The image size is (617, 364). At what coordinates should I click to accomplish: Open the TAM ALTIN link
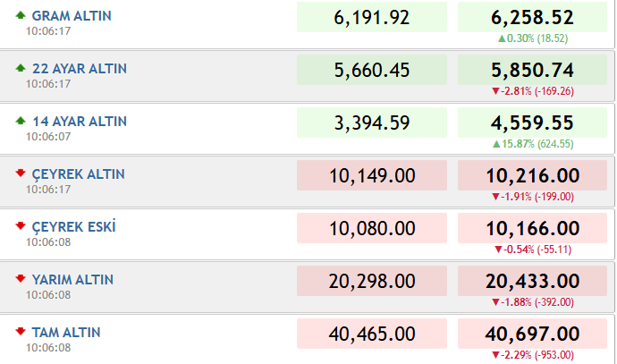(66, 332)
